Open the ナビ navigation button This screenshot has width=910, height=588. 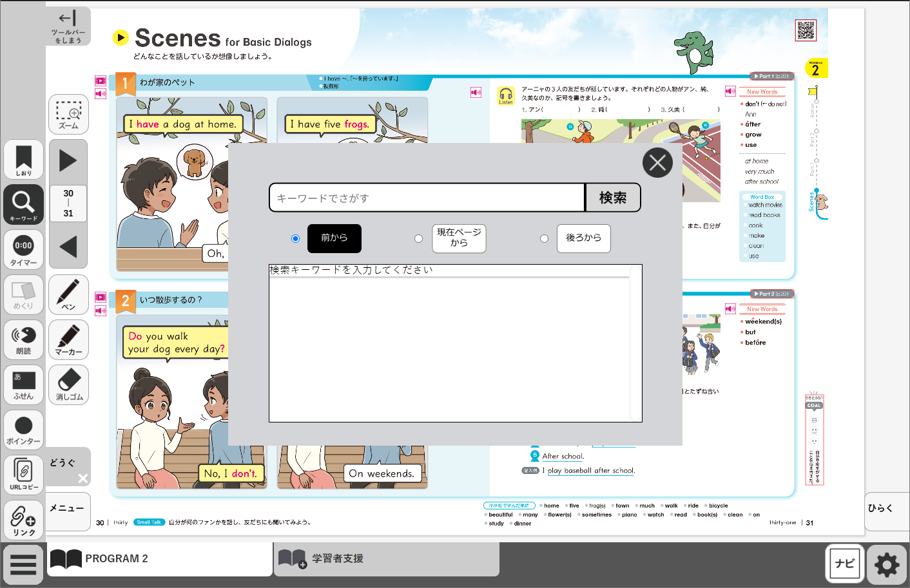pos(844,564)
